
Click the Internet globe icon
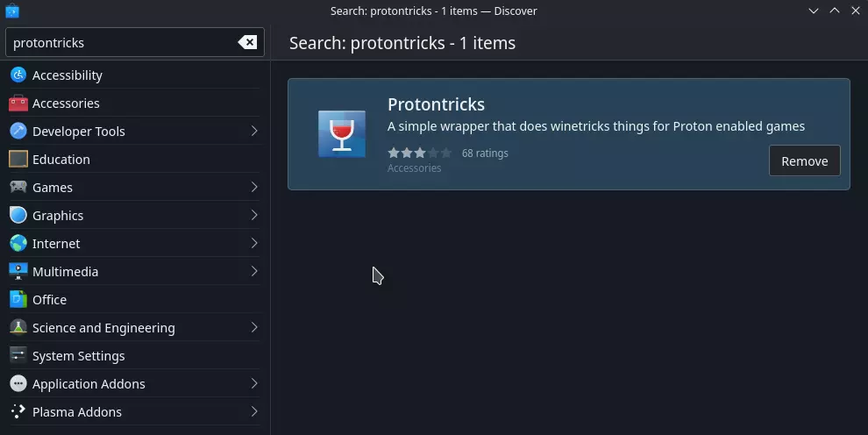coord(18,244)
